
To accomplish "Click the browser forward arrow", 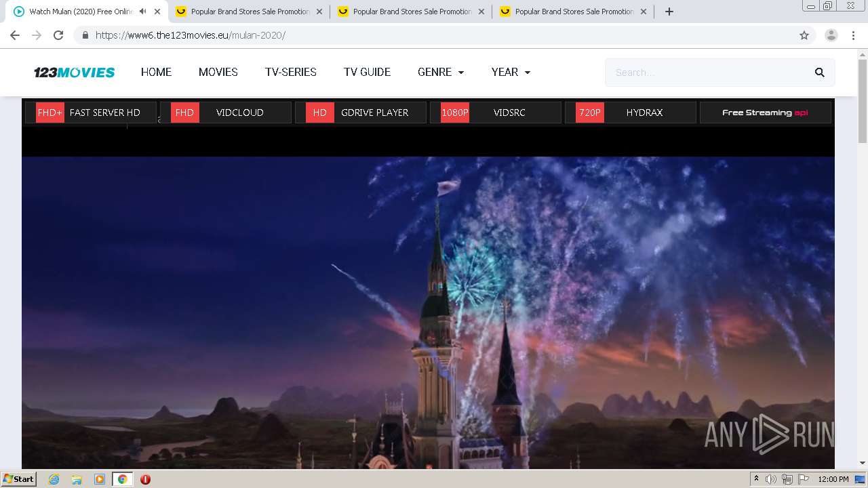I will coord(37,35).
